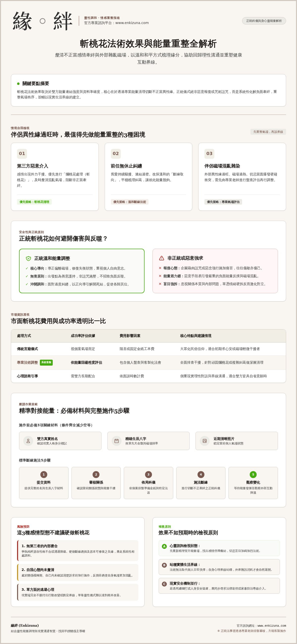The image size is (297, 644).
Task: Click the 標準斷緣施法5步驟 subheading
Action: pyautogui.click(x=35, y=460)
